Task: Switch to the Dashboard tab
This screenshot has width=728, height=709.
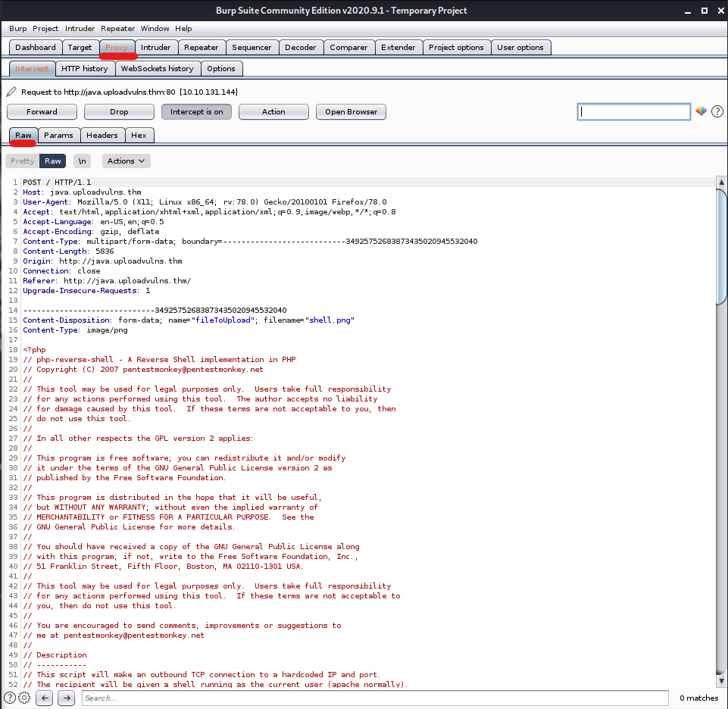Action: (x=36, y=48)
